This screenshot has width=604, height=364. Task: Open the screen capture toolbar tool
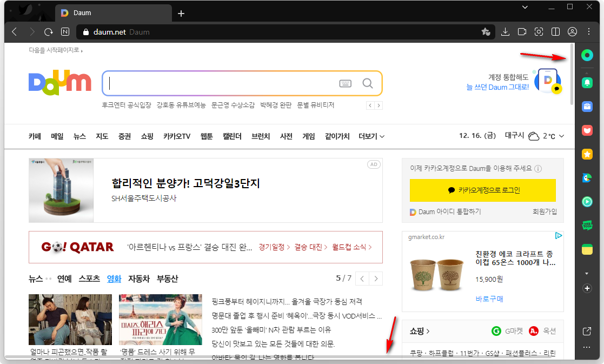(539, 32)
